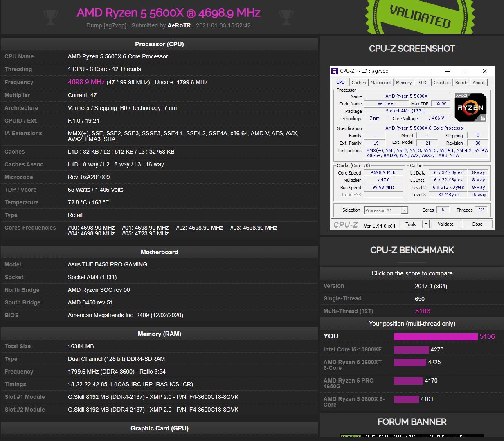Select the Memory tab in CPU-Z

point(404,83)
